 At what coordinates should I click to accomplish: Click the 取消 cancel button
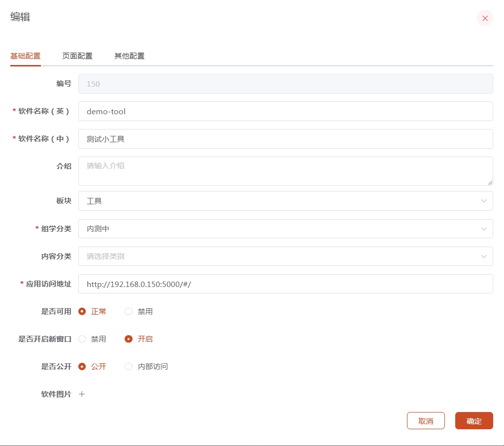click(426, 420)
